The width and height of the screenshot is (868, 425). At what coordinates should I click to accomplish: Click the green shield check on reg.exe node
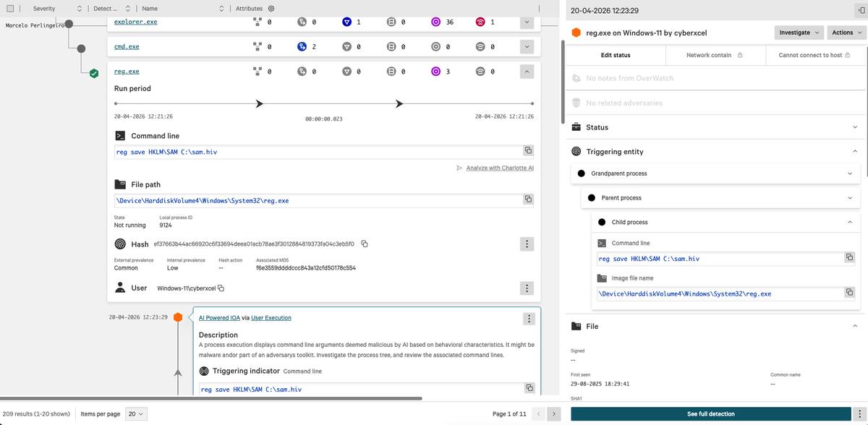tap(94, 73)
